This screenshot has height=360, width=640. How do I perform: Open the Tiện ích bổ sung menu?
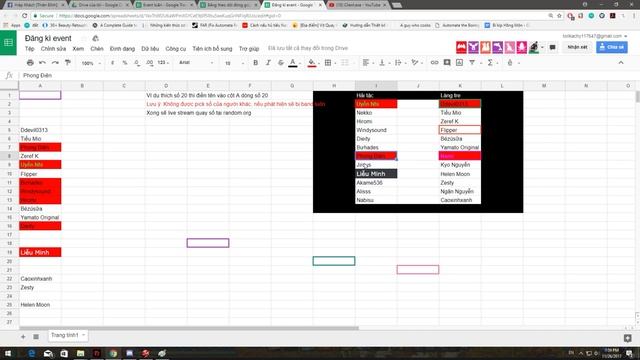pos(212,49)
